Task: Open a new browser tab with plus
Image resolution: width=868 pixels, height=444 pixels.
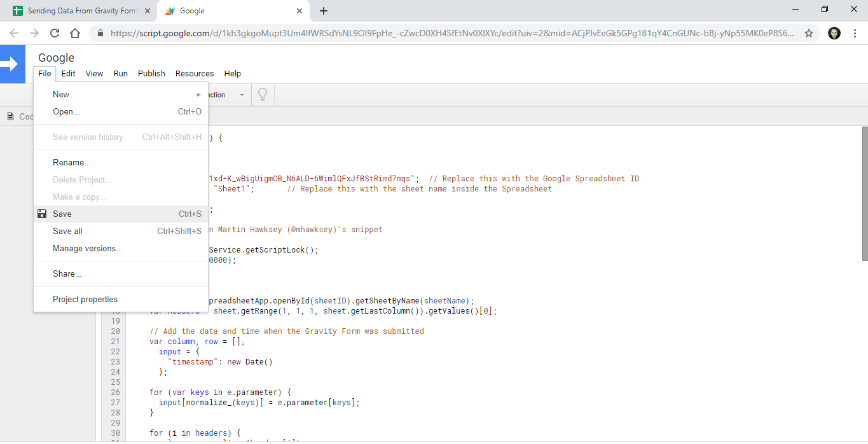Action: pos(324,11)
